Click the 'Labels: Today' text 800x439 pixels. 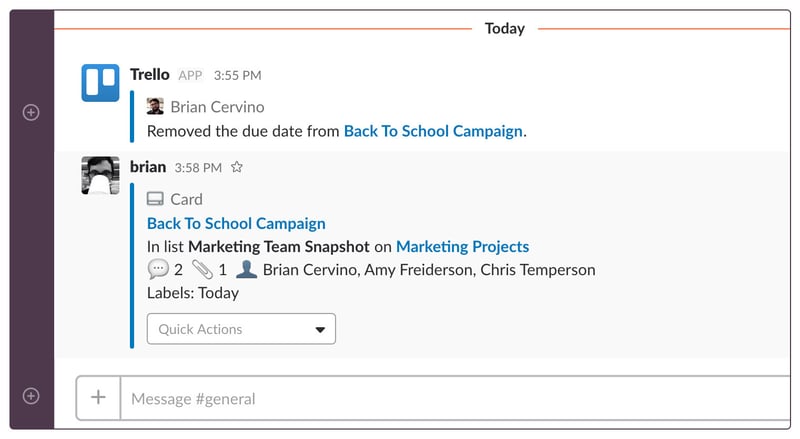(193, 293)
